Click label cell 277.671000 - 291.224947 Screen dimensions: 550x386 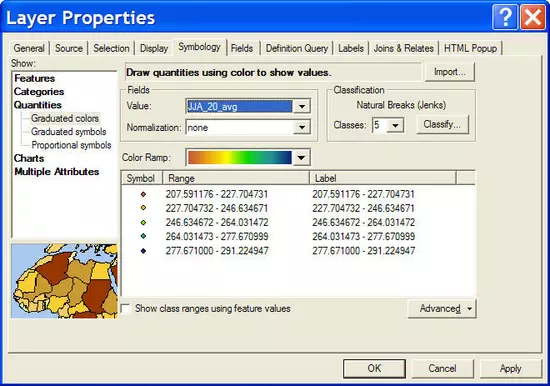pyautogui.click(x=363, y=251)
